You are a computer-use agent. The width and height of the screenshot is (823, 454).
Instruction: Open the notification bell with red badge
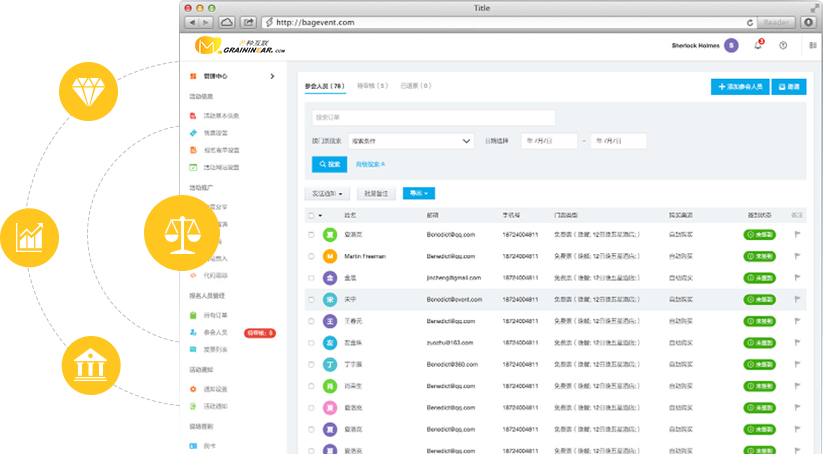[758, 45]
